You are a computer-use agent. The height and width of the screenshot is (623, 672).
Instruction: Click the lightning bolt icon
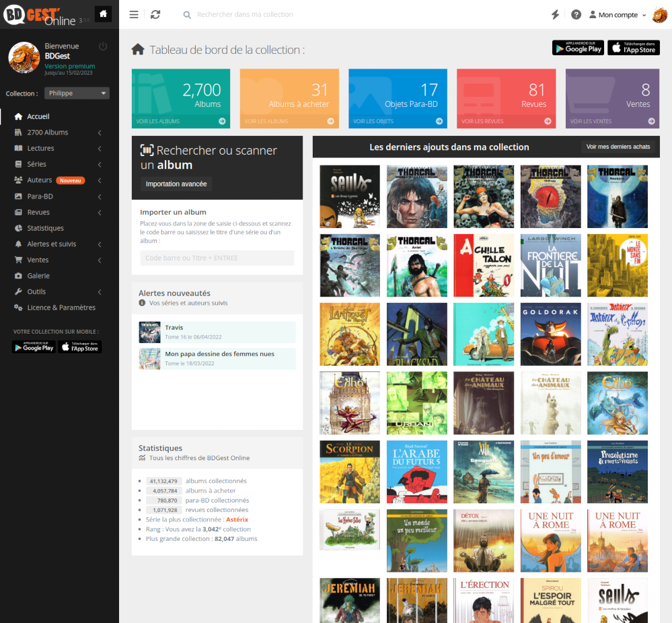point(555,15)
